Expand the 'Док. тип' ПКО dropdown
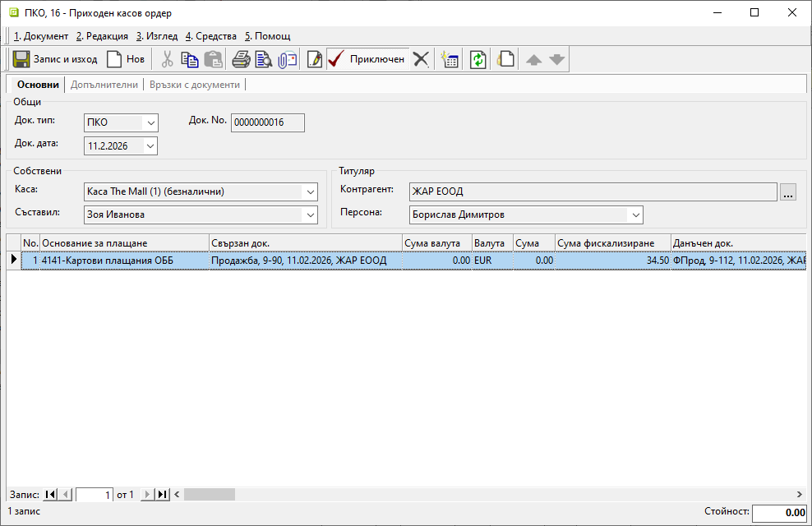Viewport: 812px width, 526px height. (150, 123)
